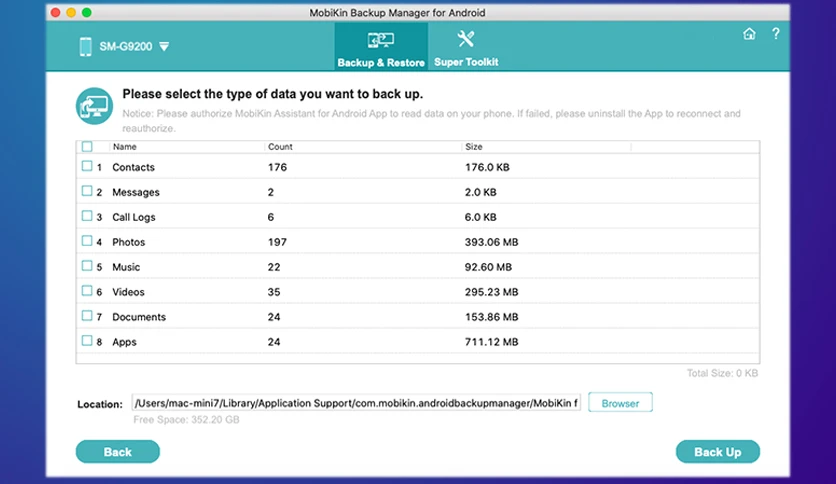This screenshot has height=484, width=836.
Task: Click the Count column header
Action: click(280, 147)
